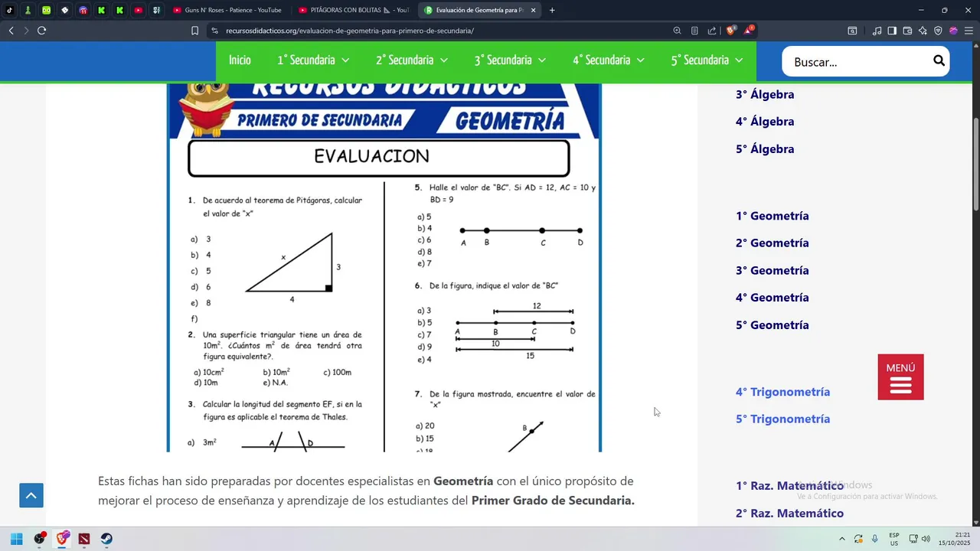980x551 pixels.
Task: Bookmark this page icon in address bar
Action: (195, 31)
